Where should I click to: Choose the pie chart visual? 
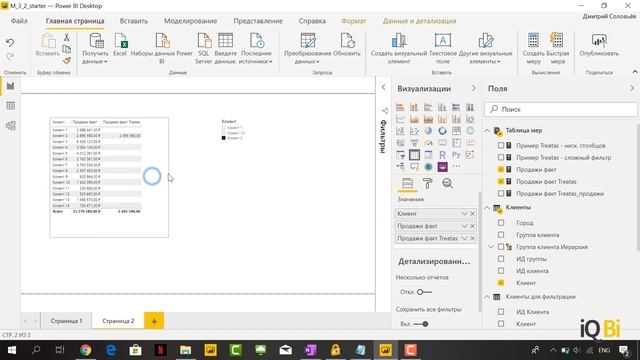coord(428,131)
